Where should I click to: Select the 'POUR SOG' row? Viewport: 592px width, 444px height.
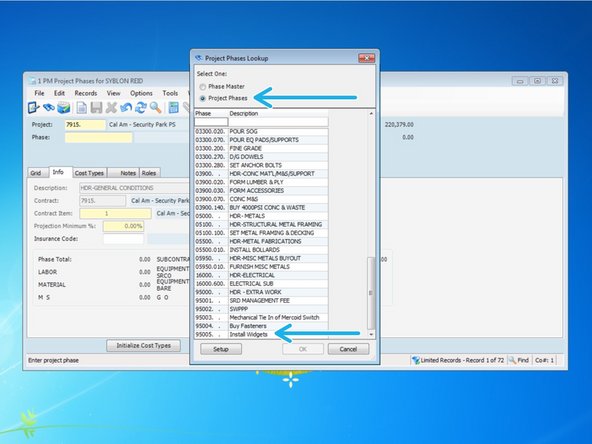261,131
